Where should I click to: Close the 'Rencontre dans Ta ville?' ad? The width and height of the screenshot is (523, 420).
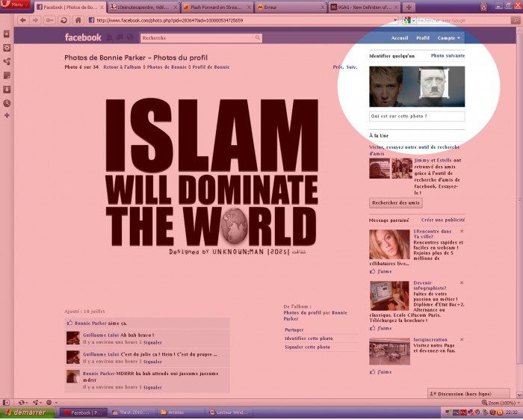tap(462, 231)
